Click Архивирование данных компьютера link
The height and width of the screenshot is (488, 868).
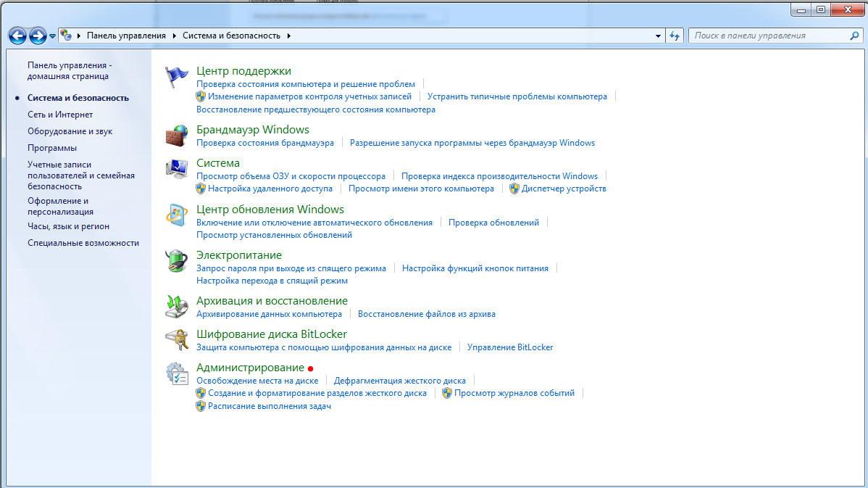pos(269,314)
